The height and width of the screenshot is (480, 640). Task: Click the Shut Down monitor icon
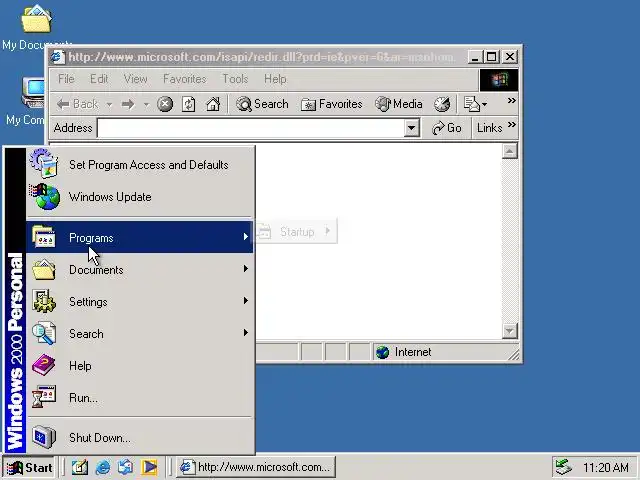pos(44,437)
